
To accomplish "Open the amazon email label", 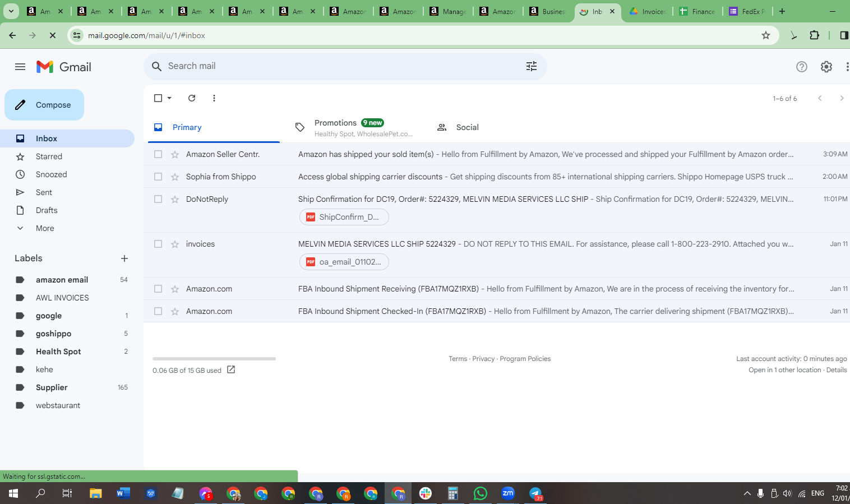I will [62, 280].
